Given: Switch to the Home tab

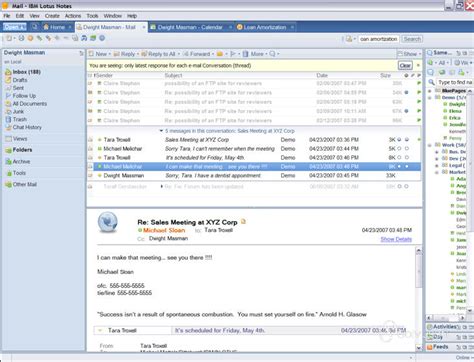Looking at the screenshot, I should click(x=57, y=27).
